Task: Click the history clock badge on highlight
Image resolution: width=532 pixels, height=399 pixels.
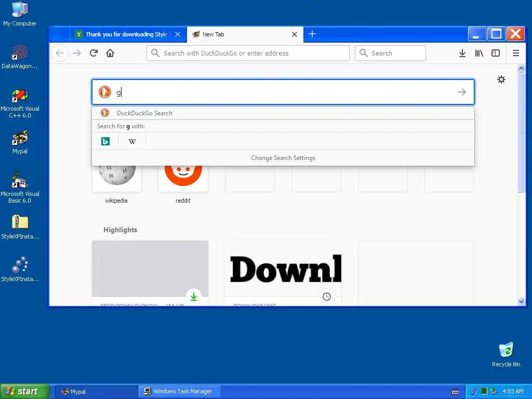Action: point(327,297)
